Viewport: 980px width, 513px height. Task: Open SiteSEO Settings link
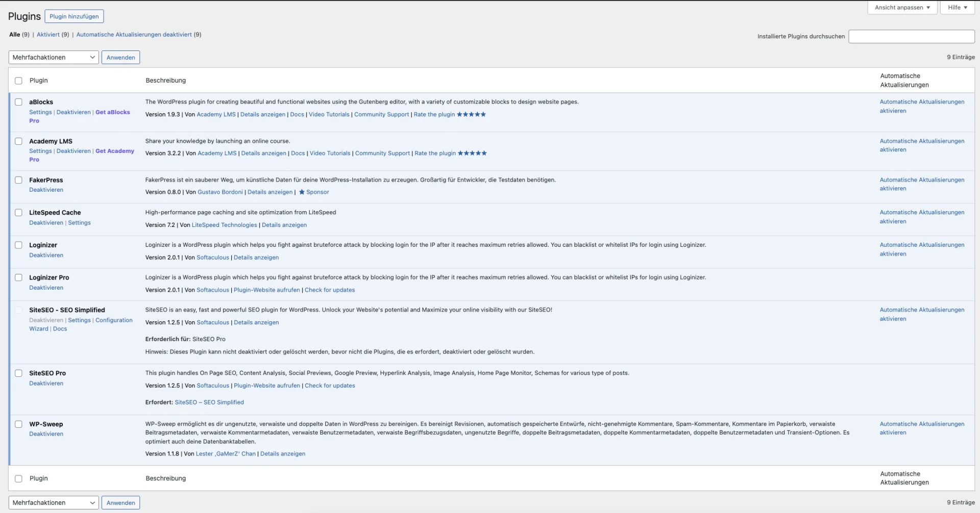pos(79,320)
